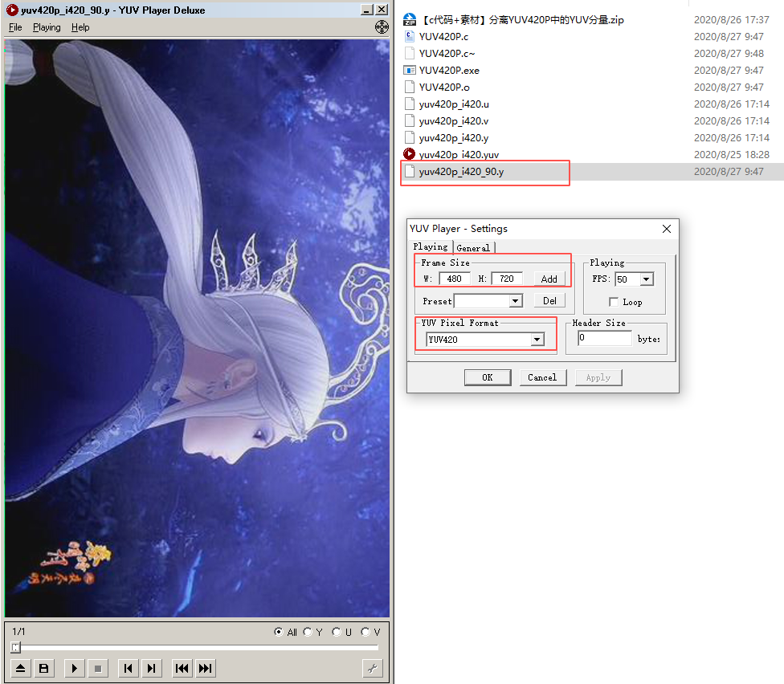This screenshot has width=784, height=684.
Task: Click the frame width input field
Action: pyautogui.click(x=455, y=279)
